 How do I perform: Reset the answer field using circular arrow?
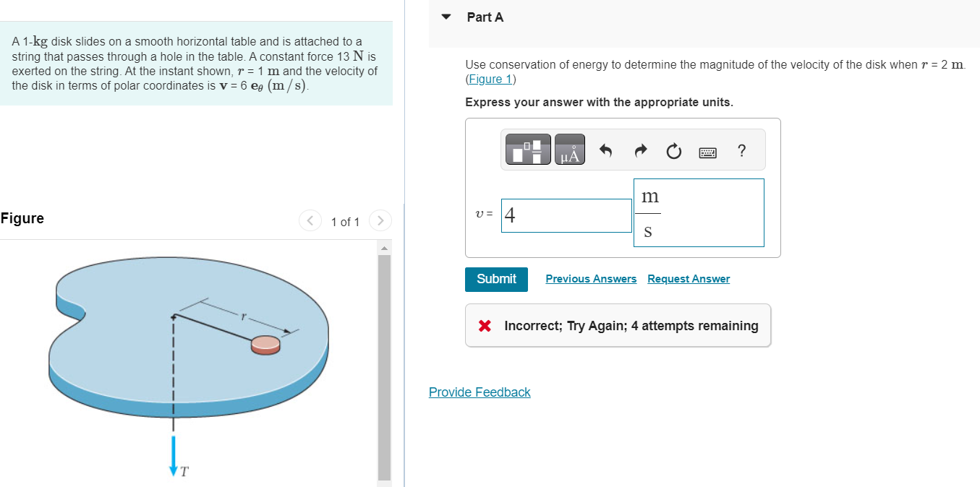[673, 151]
